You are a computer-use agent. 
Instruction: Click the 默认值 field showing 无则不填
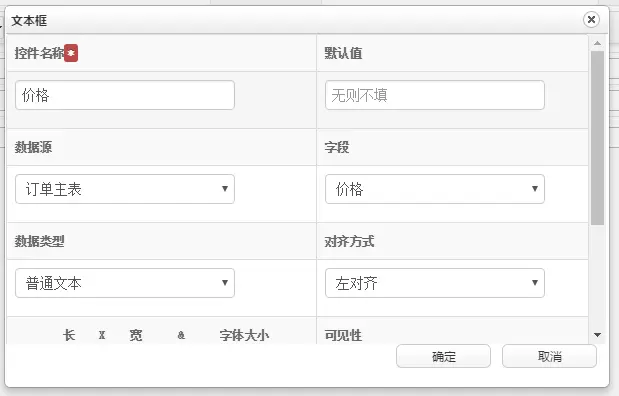435,95
